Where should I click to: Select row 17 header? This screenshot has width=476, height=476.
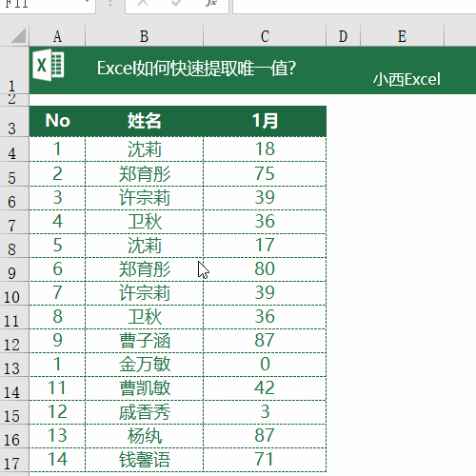(14, 460)
